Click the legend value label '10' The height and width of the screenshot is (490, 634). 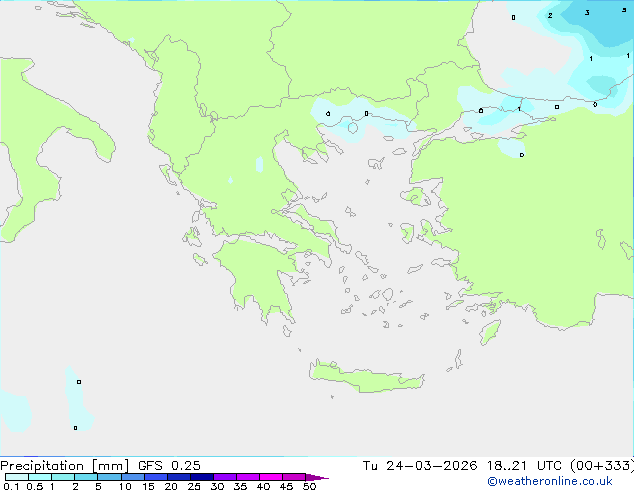click(x=125, y=486)
